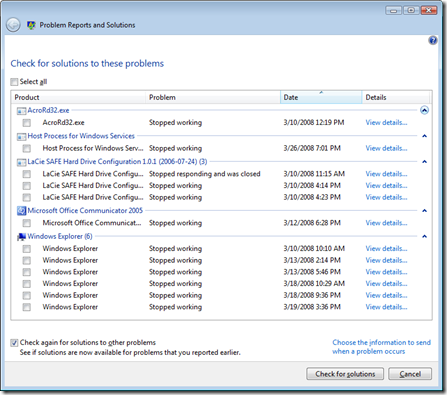Click 'Stopped responding and was closed' text
Image resolution: width=447 pixels, height=395 pixels.
click(205, 174)
